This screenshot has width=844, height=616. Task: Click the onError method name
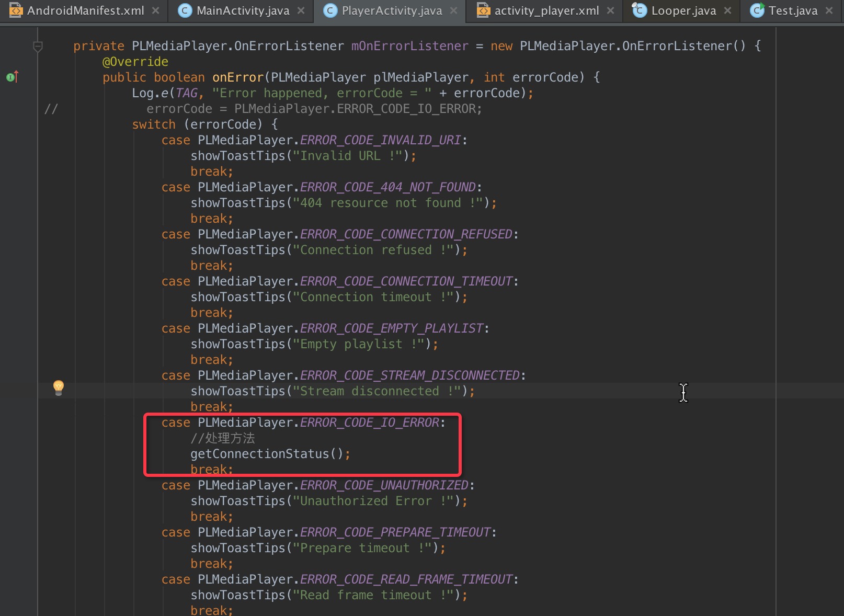pyautogui.click(x=238, y=77)
